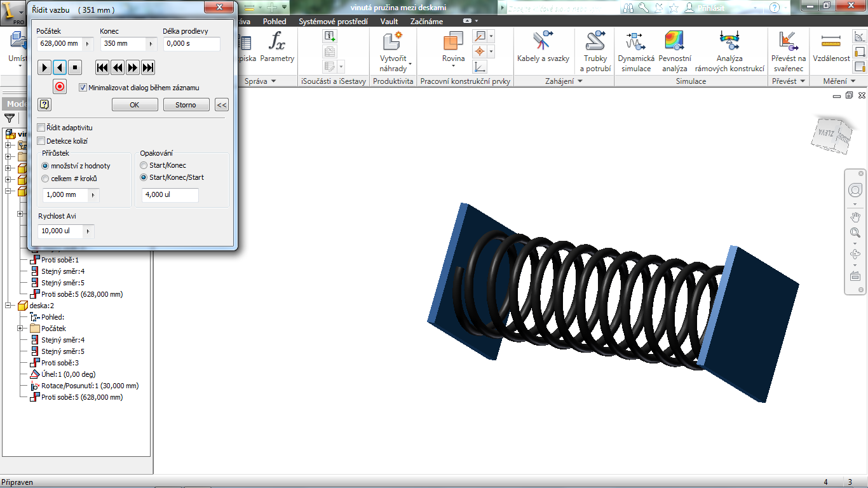Open the Pohled ribbon tab

tap(275, 22)
